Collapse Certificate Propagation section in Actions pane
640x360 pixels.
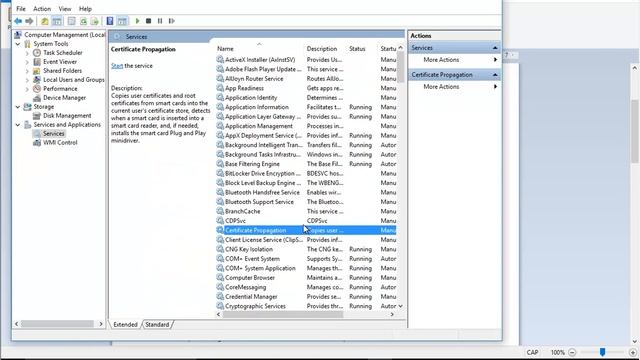(x=495, y=75)
